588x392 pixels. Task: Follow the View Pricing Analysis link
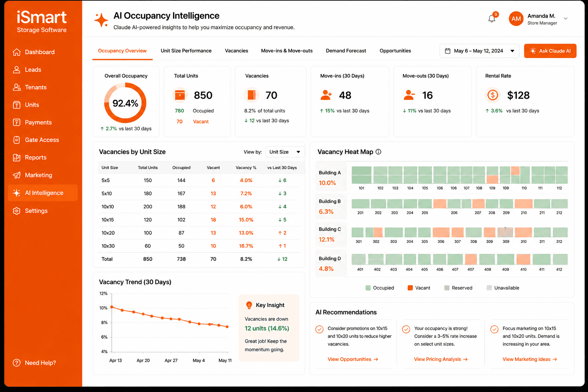coord(441,359)
